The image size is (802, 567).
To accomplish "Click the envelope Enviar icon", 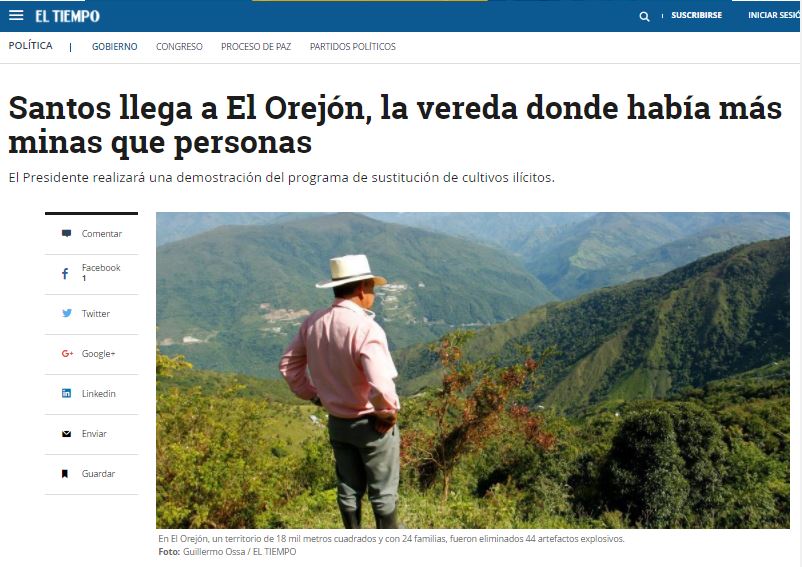I will pos(66,434).
